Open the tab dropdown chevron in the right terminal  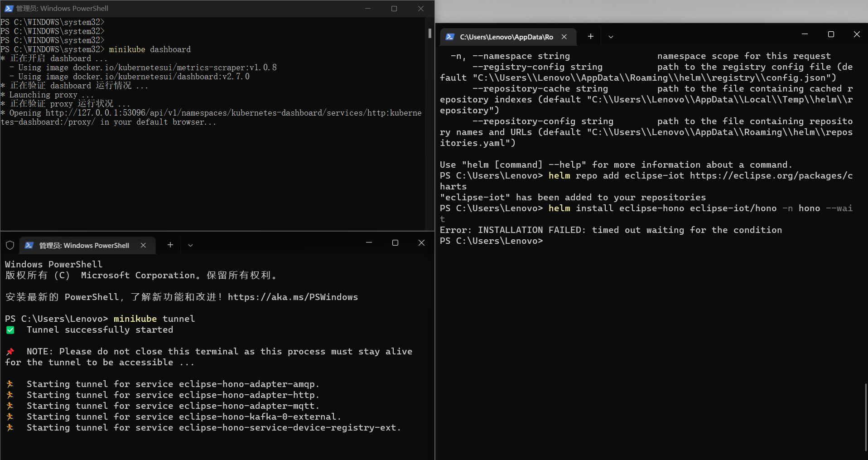point(611,36)
